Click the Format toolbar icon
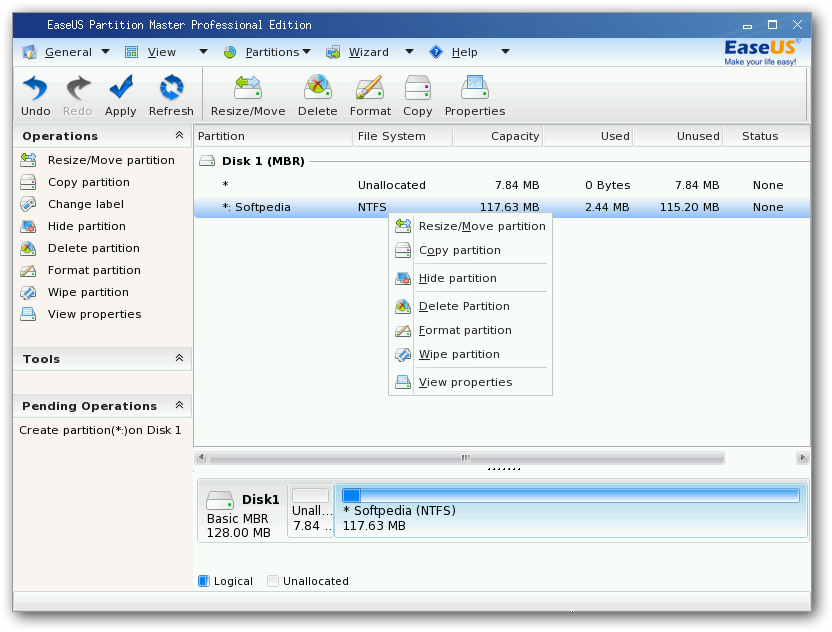The width and height of the screenshot is (832, 632). click(370, 87)
